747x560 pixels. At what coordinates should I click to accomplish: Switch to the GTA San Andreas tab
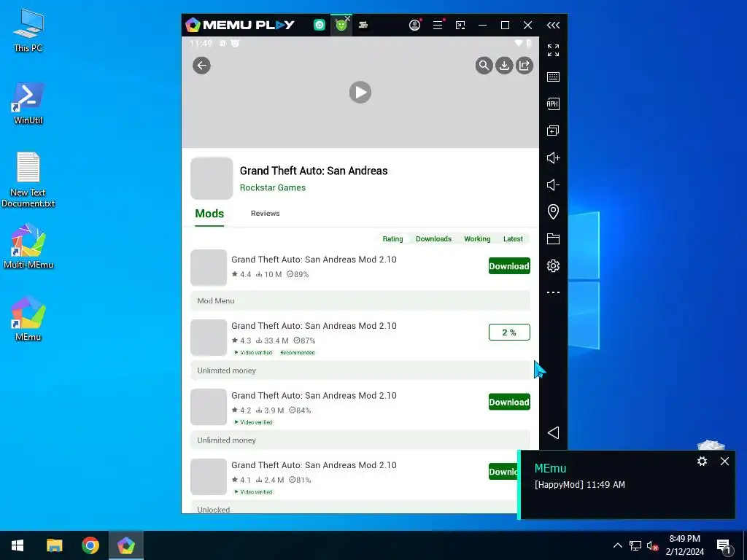pyautogui.click(x=363, y=26)
